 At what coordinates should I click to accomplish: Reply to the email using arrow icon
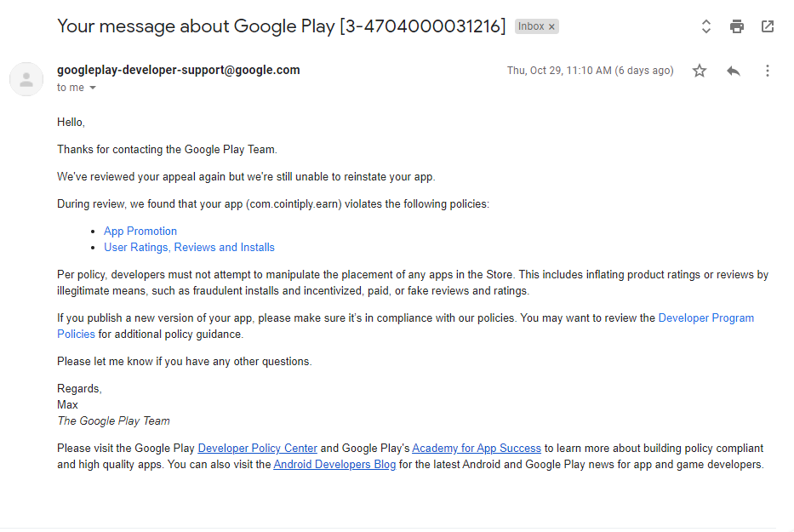734,71
